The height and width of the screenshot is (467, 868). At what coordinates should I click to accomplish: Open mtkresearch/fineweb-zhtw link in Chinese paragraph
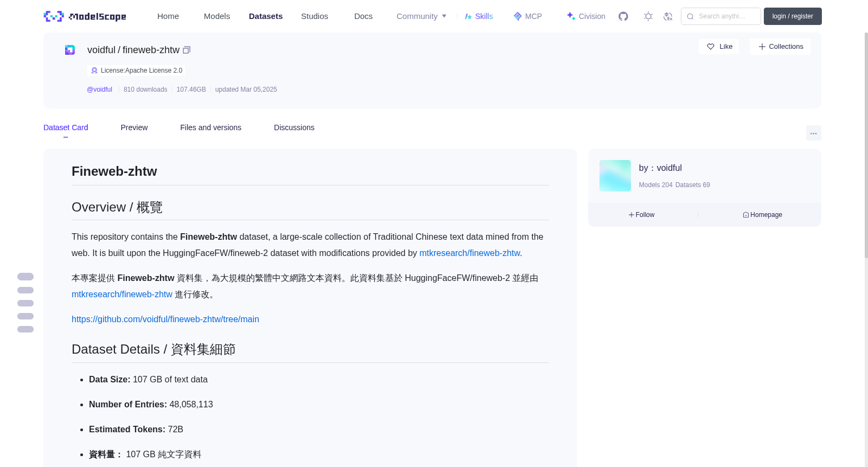122,295
